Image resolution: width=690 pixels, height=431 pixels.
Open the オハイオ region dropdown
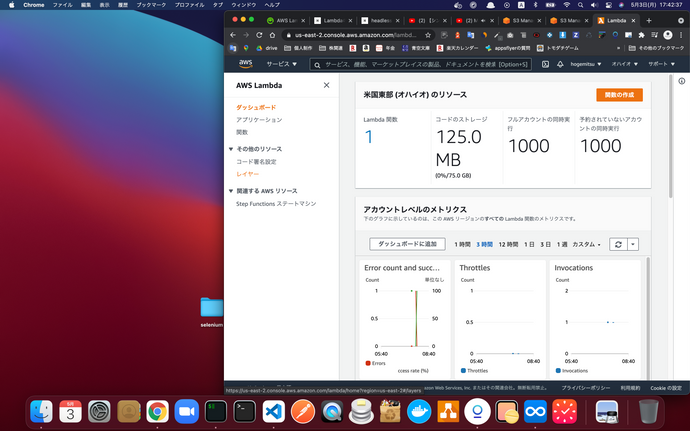624,64
